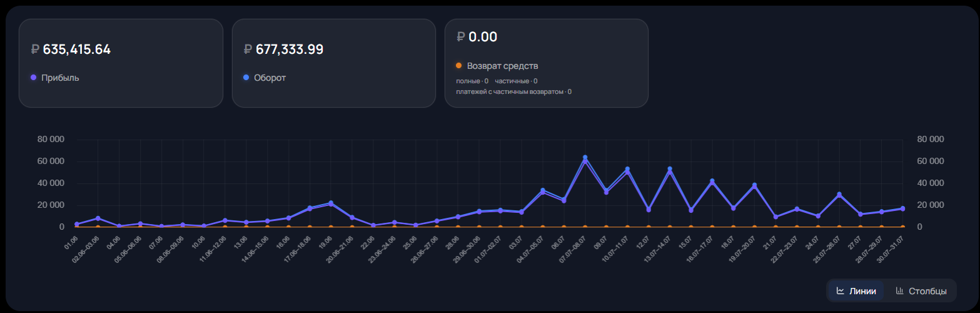Click the 22.06 x-axis date label
This screenshot has height=313, width=980.
tap(366, 241)
